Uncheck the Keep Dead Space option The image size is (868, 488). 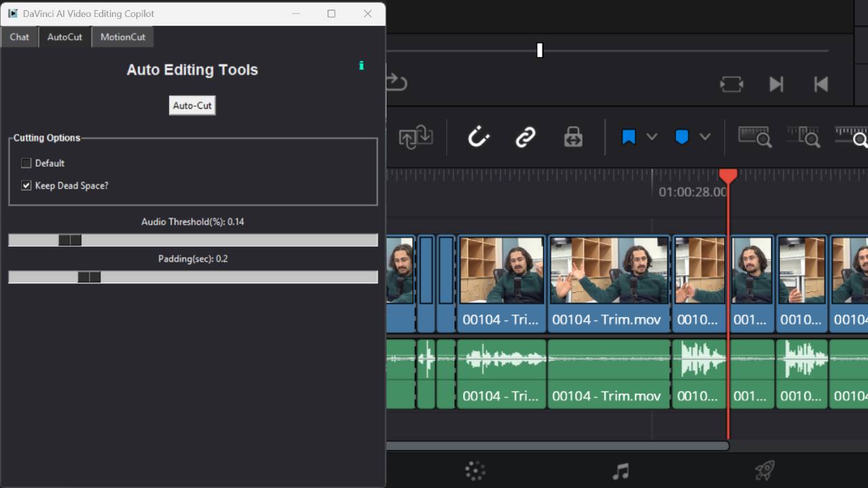tap(26, 186)
